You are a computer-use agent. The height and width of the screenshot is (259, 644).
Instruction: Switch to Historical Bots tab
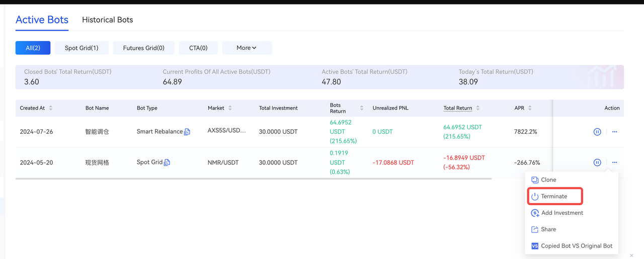[107, 20]
